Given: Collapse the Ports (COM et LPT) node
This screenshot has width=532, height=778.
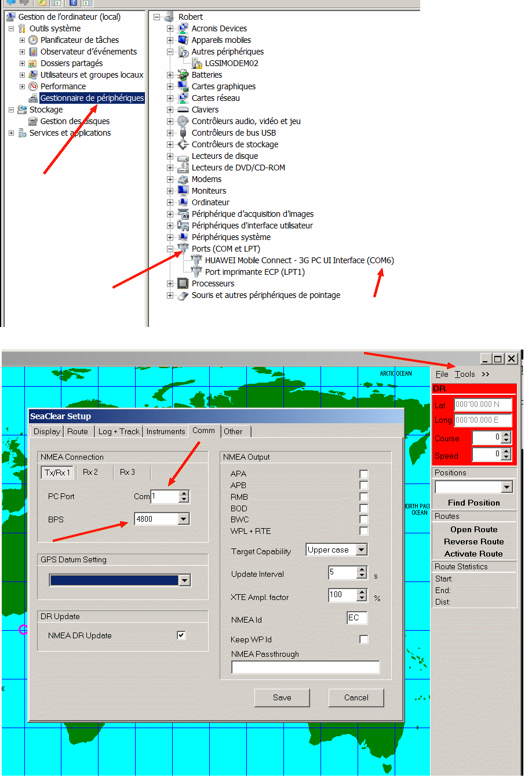Looking at the screenshot, I should 170,249.
